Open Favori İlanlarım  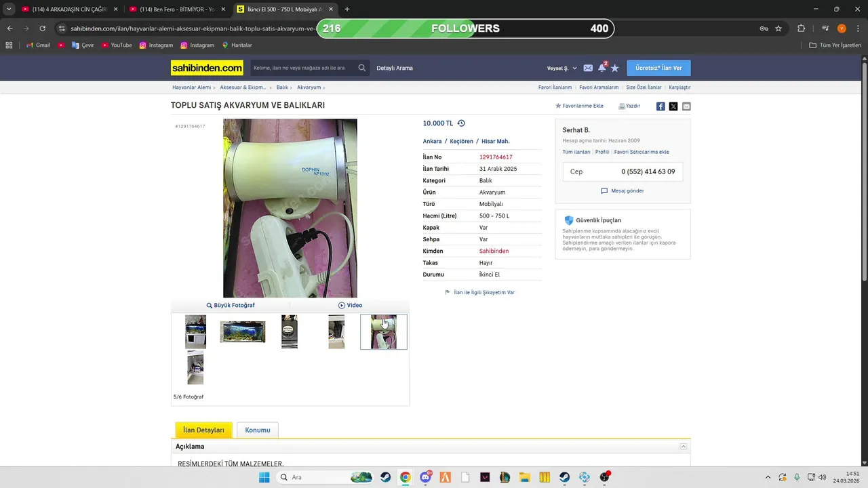pyautogui.click(x=555, y=87)
